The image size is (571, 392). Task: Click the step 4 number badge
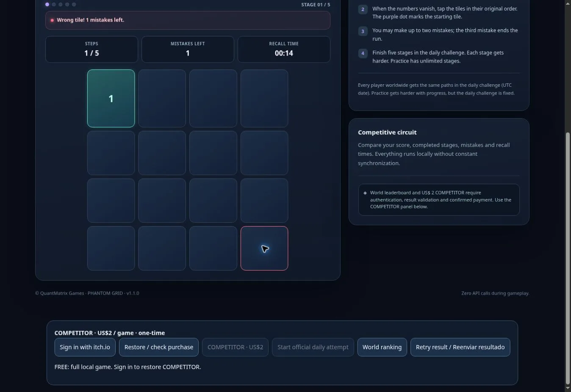tap(363, 53)
